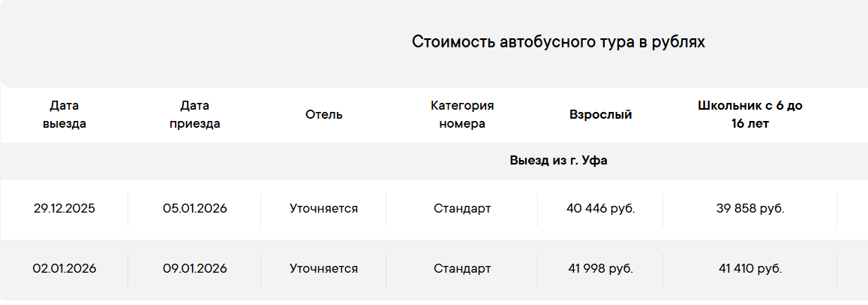
Task: Click the table title 'Стоимость автобусного тура в рублях'
Action: 558,42
